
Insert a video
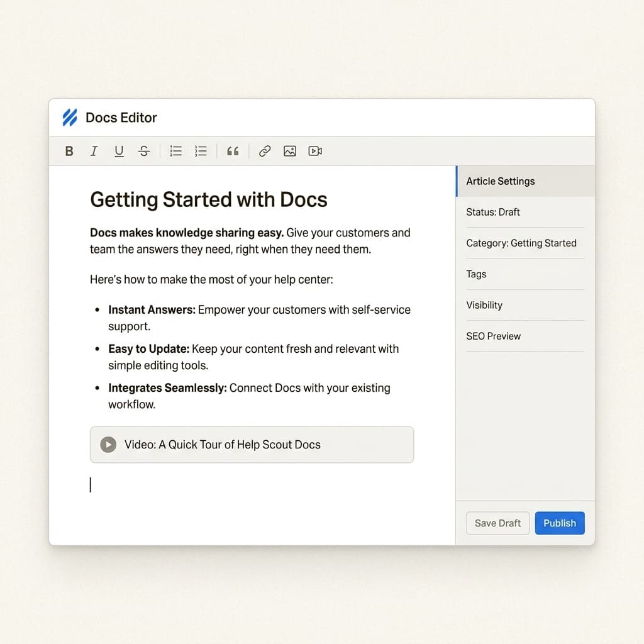coord(315,151)
